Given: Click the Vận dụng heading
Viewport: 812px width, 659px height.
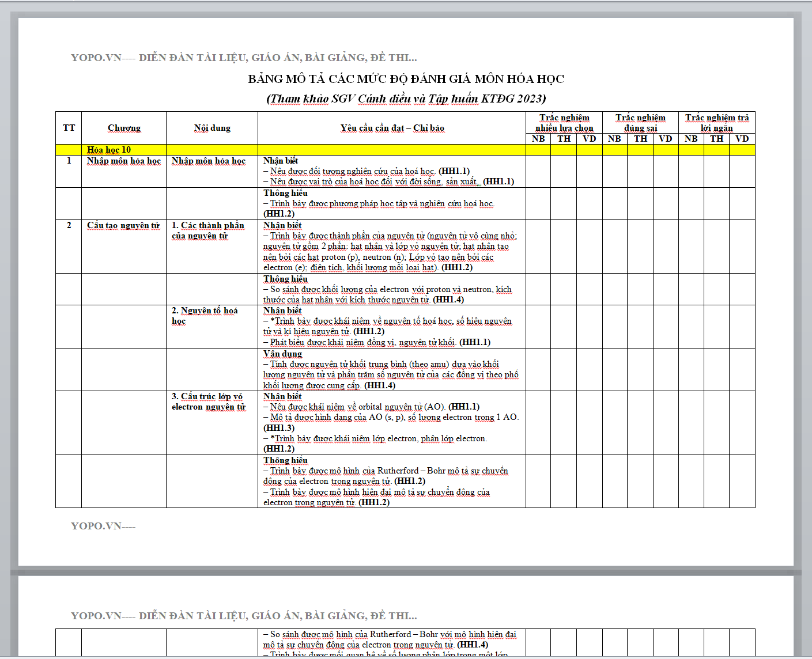Looking at the screenshot, I should pyautogui.click(x=282, y=354).
